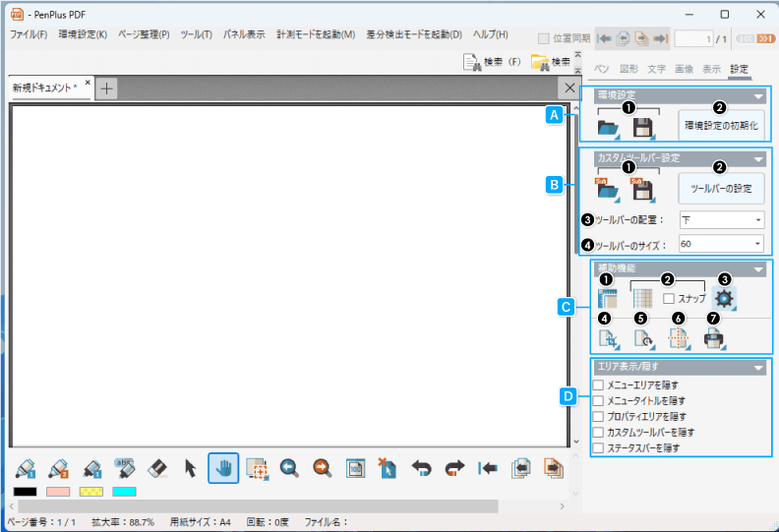Select the abc text highlighter tool

point(124,468)
